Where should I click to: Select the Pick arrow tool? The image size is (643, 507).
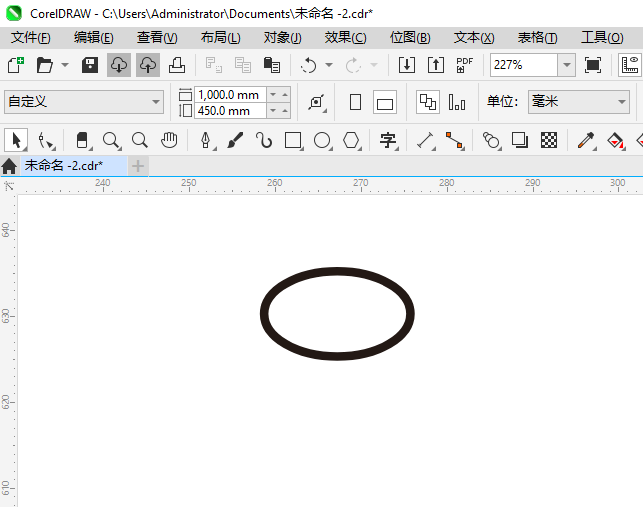16,140
